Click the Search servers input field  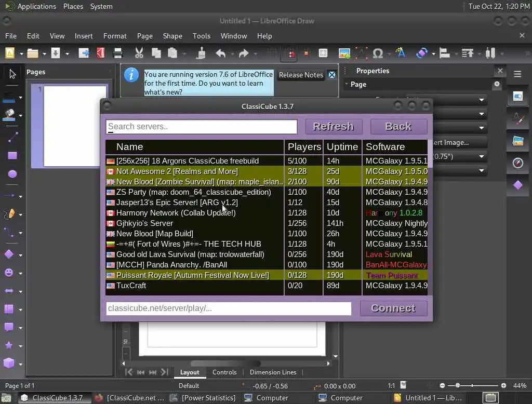(202, 127)
